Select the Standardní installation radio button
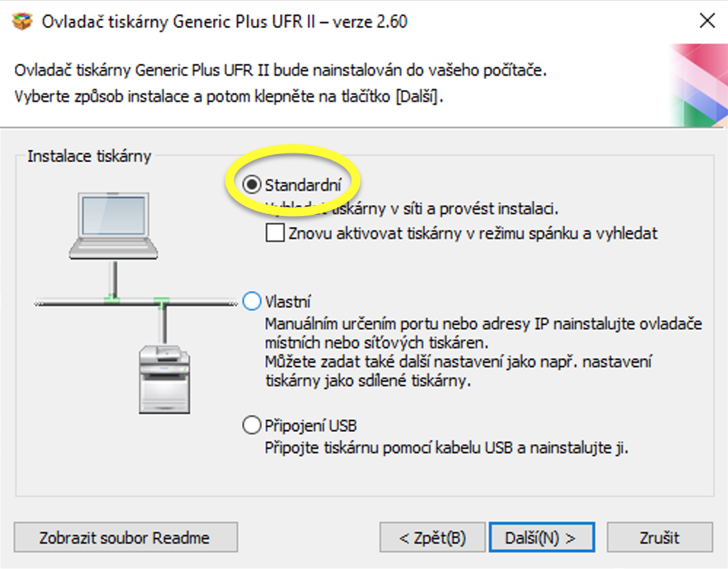The height and width of the screenshot is (569, 728). (252, 185)
